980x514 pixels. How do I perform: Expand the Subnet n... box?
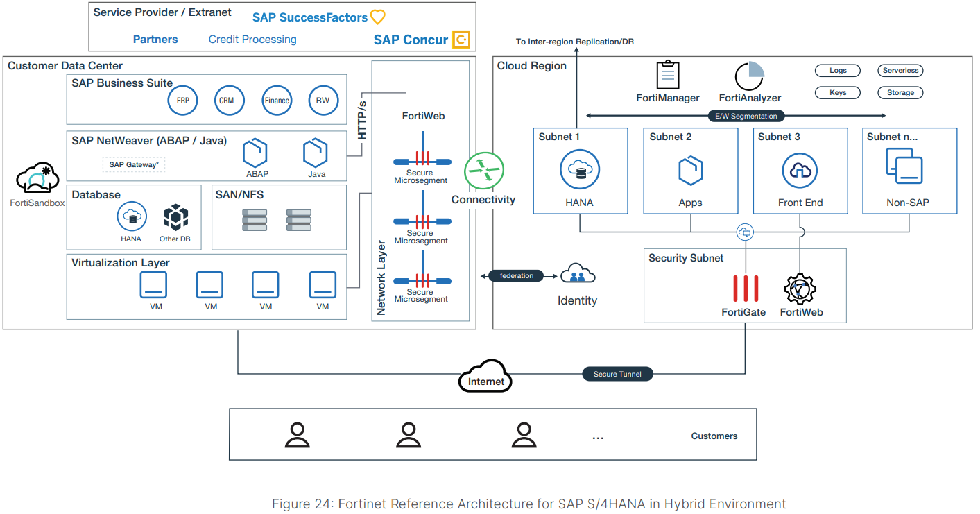[909, 171]
